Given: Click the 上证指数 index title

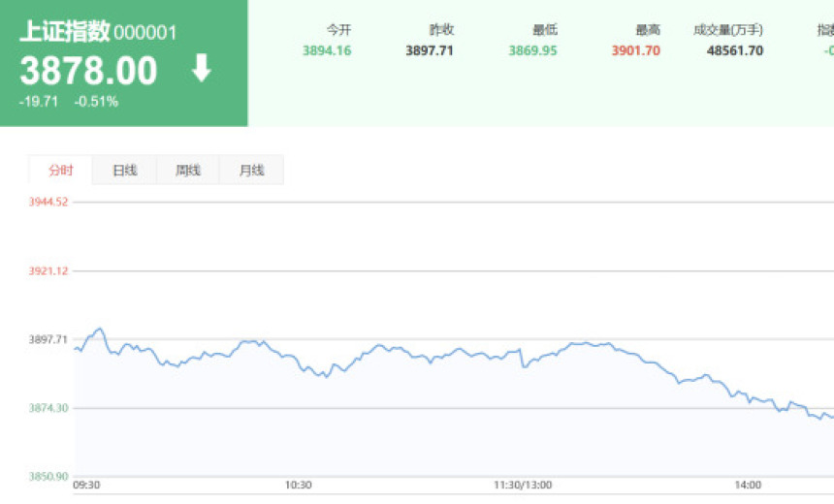Looking at the screenshot, I should click(64, 32).
